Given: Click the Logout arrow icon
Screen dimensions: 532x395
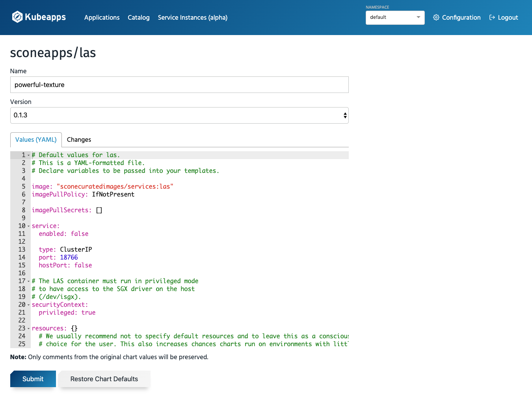Looking at the screenshot, I should click(492, 17).
